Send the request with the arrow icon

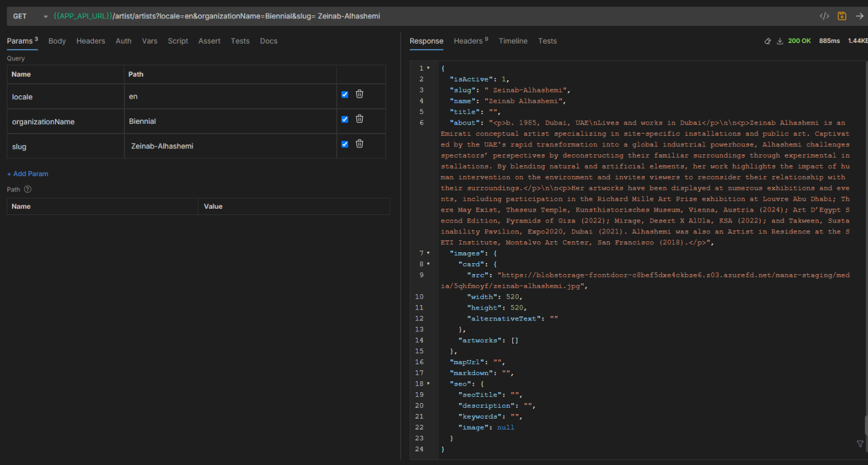pos(859,16)
